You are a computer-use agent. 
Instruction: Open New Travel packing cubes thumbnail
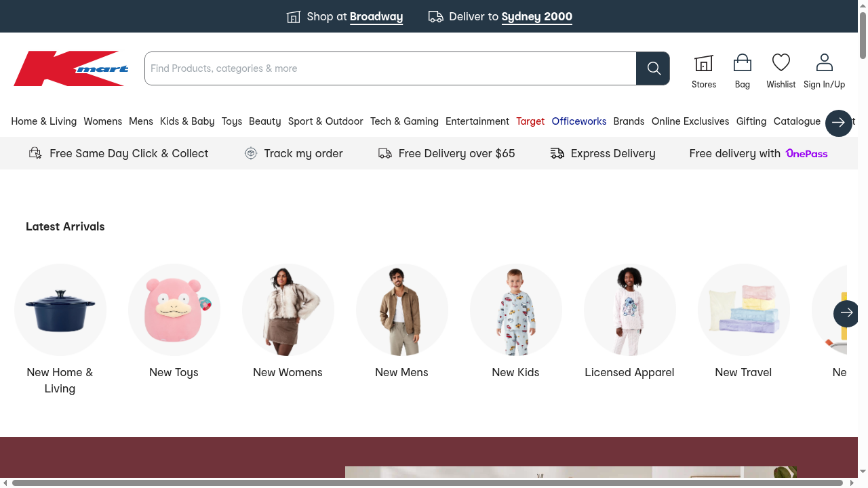click(744, 310)
